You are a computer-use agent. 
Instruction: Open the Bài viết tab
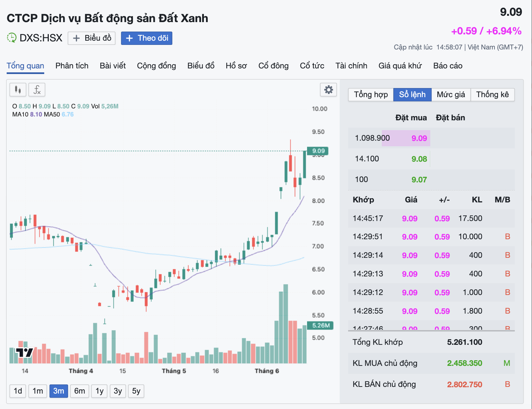(113, 66)
